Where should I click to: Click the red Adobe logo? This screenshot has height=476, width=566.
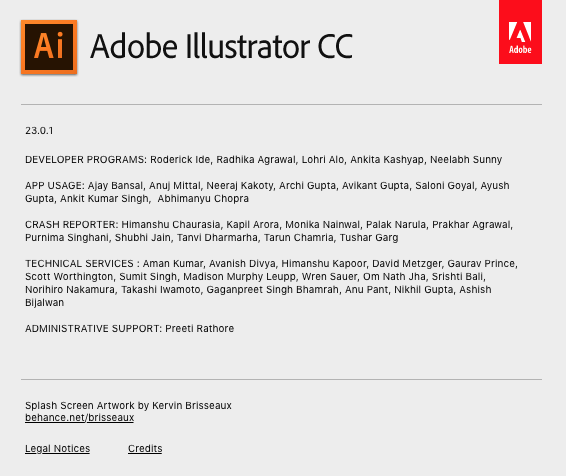pyautogui.click(x=520, y=32)
